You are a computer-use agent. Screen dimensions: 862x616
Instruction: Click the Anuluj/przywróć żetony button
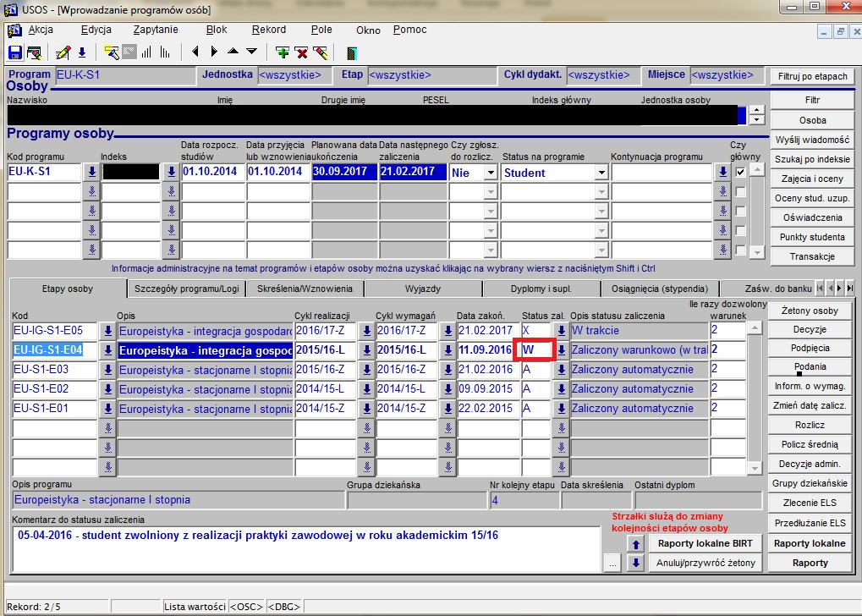[706, 563]
